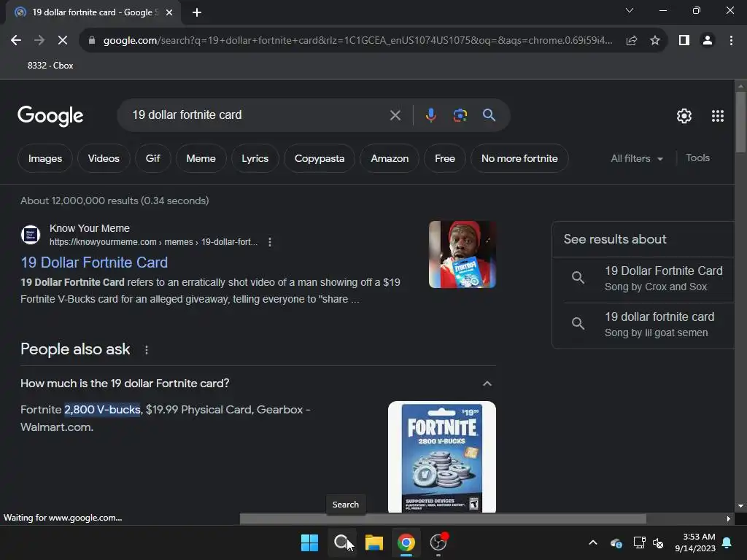Image resolution: width=747 pixels, height=560 pixels.
Task: Click the display project tray icon
Action: (639, 542)
